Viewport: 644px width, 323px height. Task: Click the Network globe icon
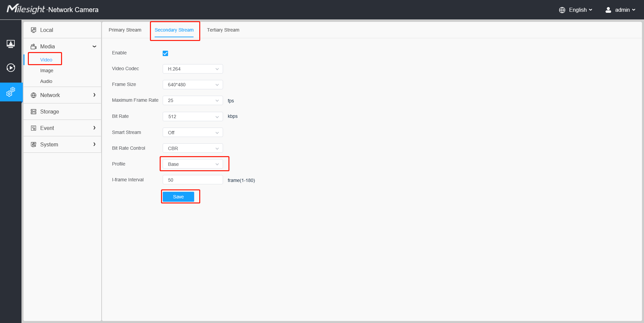tap(34, 95)
